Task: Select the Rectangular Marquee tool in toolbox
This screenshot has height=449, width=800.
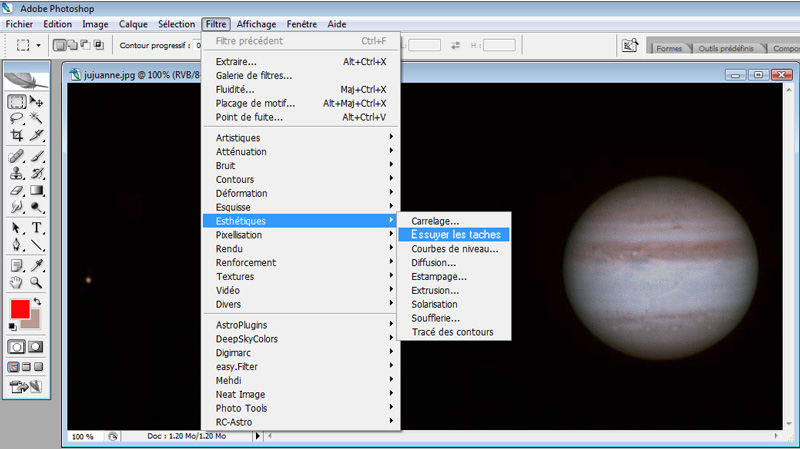Action: [x=17, y=102]
